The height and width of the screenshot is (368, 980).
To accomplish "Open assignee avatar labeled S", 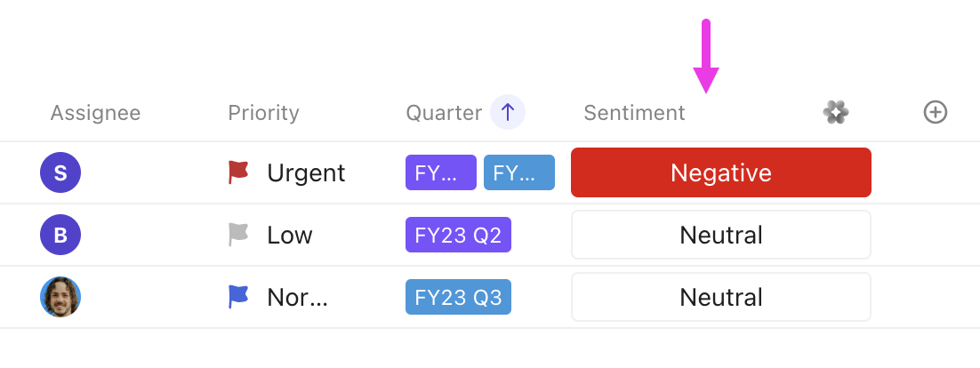I will [x=60, y=172].
